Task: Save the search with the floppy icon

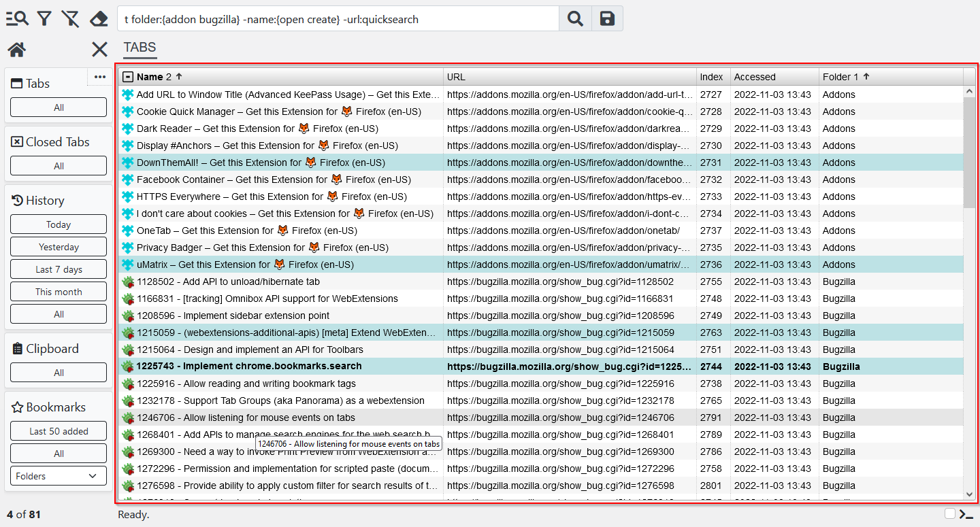Action: [607, 19]
